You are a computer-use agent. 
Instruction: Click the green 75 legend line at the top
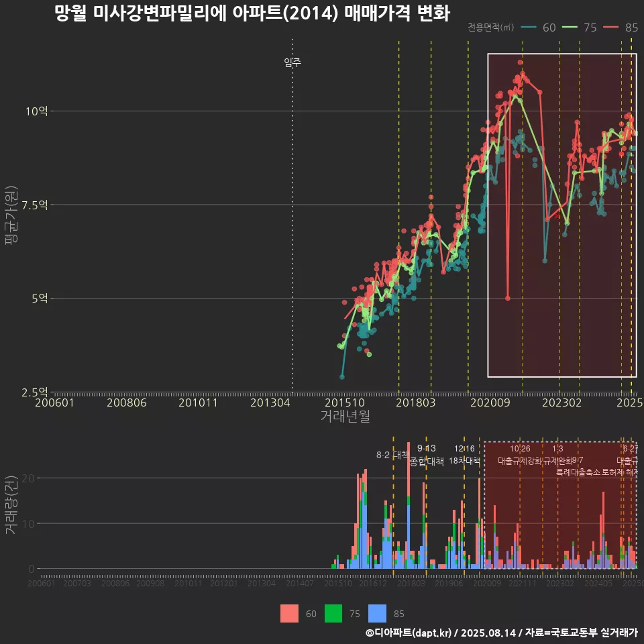570,28
